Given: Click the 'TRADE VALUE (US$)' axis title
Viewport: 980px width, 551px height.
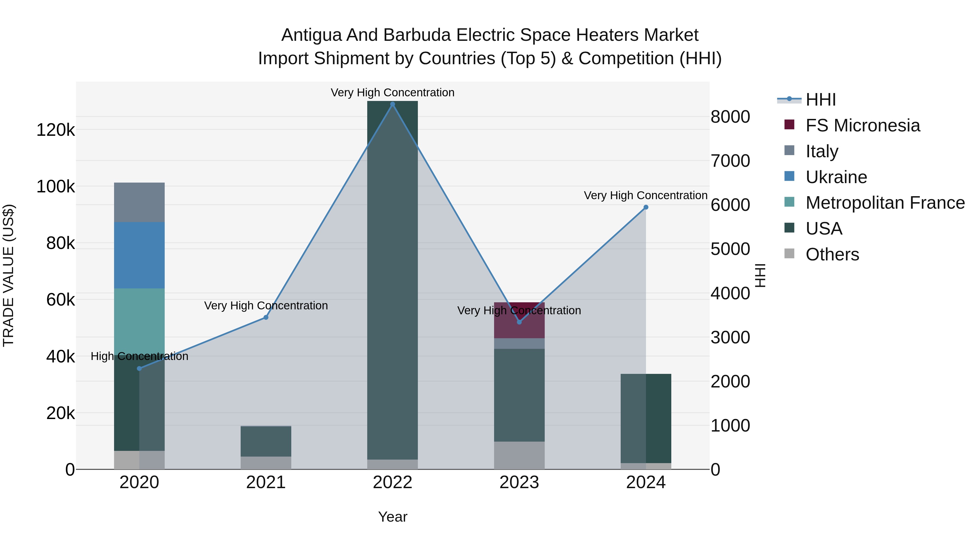Looking at the screenshot, I should pos(8,275).
